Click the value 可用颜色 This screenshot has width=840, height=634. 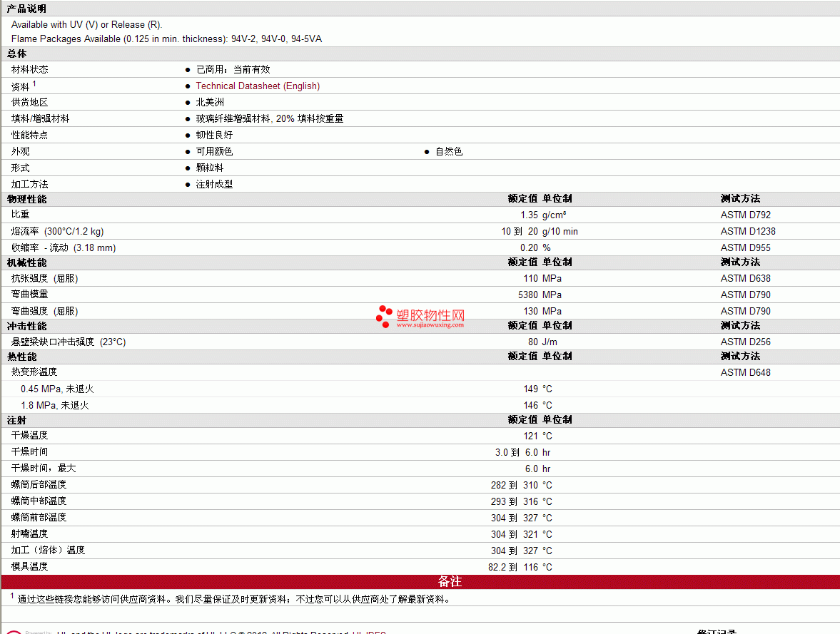(214, 151)
